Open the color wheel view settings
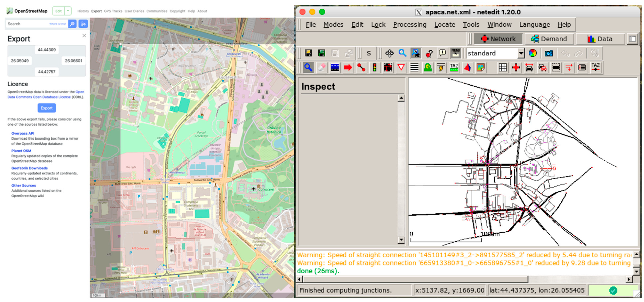 pos(532,53)
